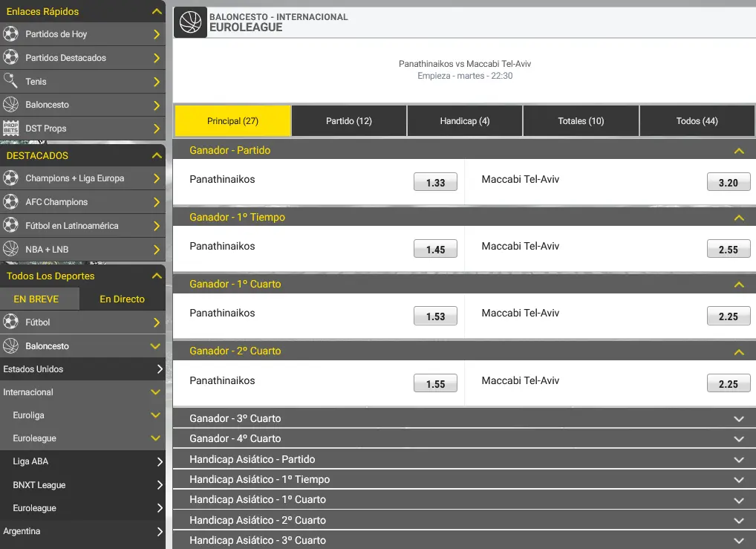Bet Panathinaikos first quarter at 1.53

pyautogui.click(x=435, y=316)
